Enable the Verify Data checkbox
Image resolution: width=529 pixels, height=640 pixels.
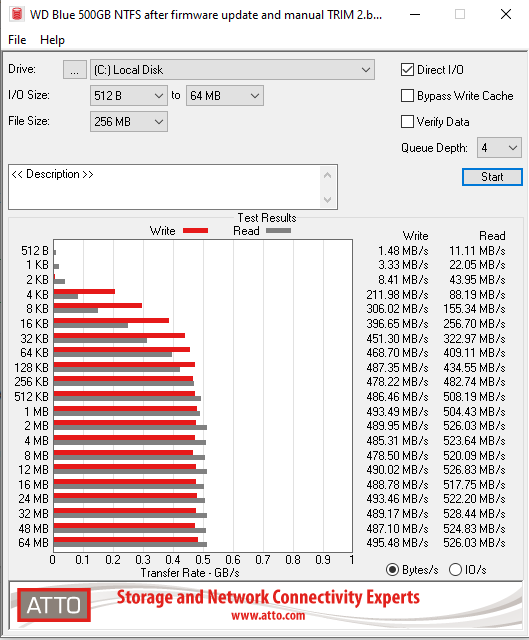tap(407, 122)
